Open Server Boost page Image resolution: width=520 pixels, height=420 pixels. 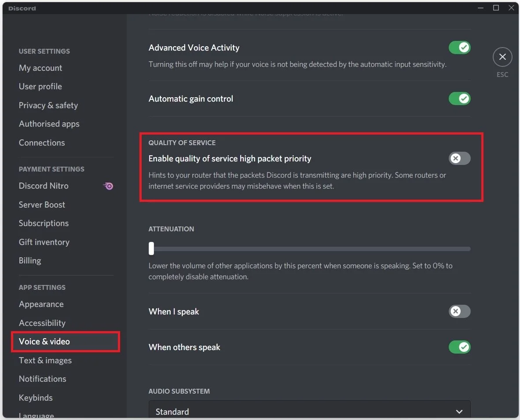tap(42, 205)
